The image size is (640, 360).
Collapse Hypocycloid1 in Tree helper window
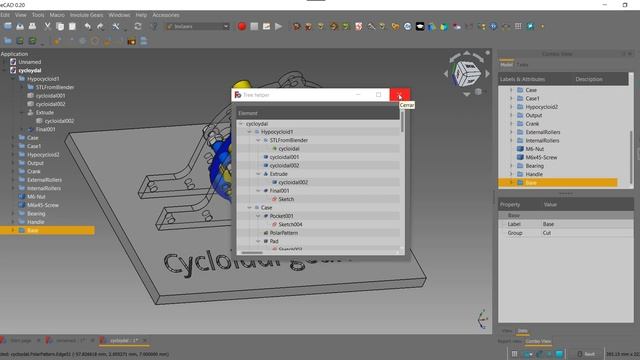249,132
